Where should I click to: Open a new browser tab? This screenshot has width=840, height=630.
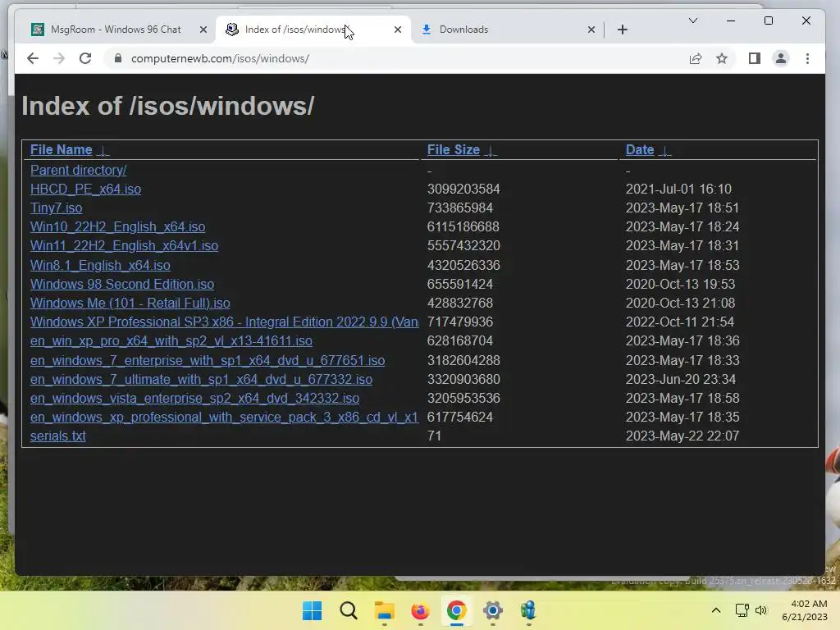click(x=622, y=30)
